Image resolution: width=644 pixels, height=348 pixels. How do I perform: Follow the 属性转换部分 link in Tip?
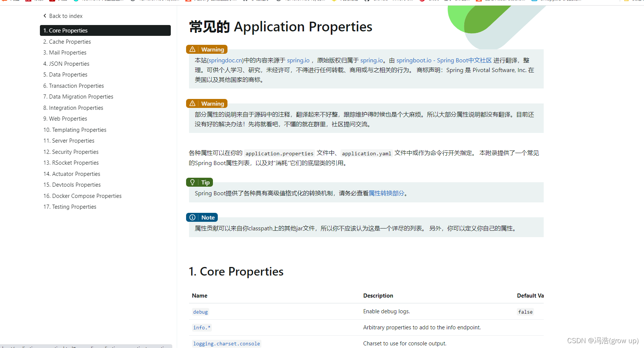click(386, 193)
